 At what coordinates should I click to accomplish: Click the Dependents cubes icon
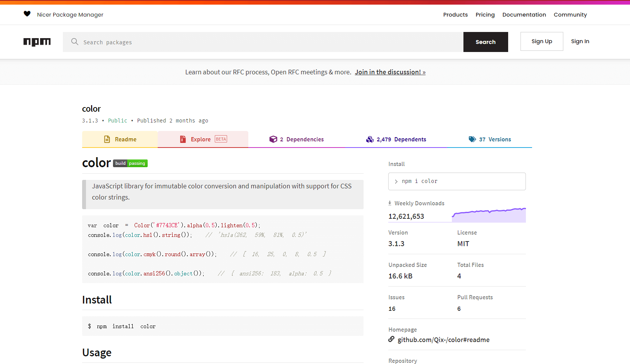[x=370, y=139]
